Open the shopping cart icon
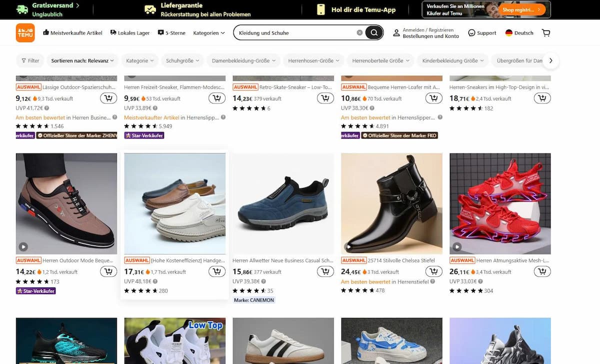Viewport: 600px width, 364px height. [x=546, y=33]
